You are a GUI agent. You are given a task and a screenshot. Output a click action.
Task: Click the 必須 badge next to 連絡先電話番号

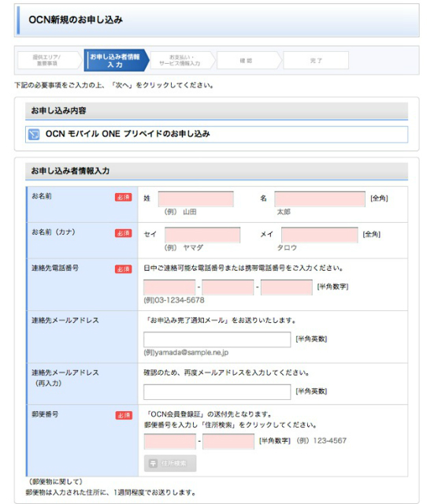click(x=124, y=269)
